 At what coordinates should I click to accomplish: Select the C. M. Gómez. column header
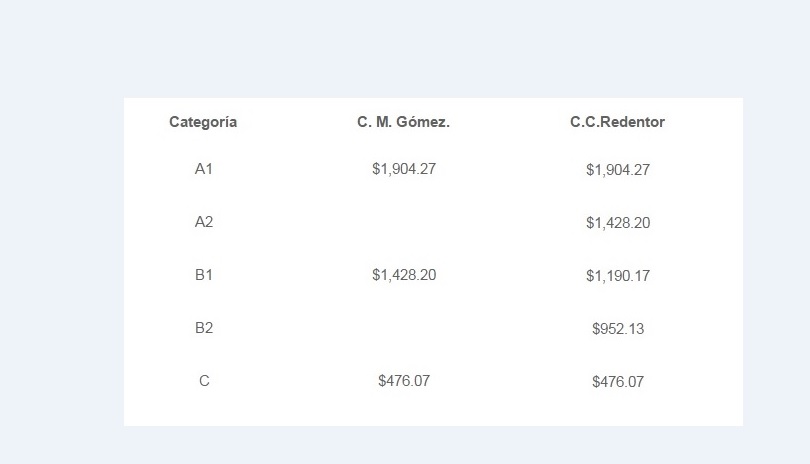tap(403, 122)
